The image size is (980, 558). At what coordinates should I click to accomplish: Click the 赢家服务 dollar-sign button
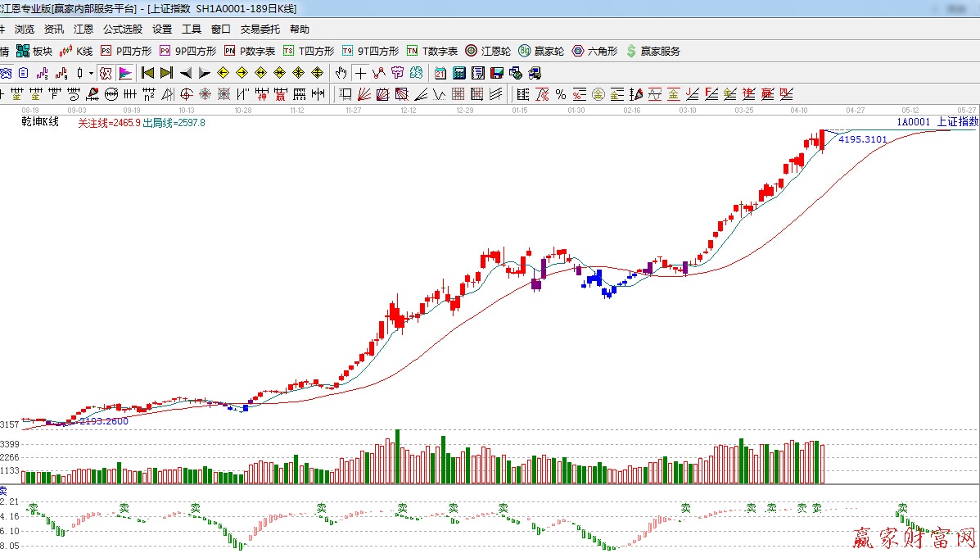pyautogui.click(x=653, y=51)
